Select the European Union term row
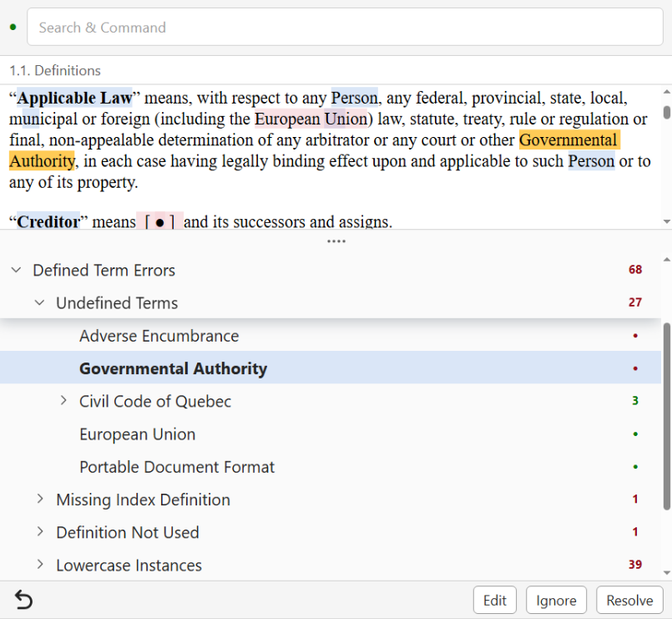 tap(331, 434)
